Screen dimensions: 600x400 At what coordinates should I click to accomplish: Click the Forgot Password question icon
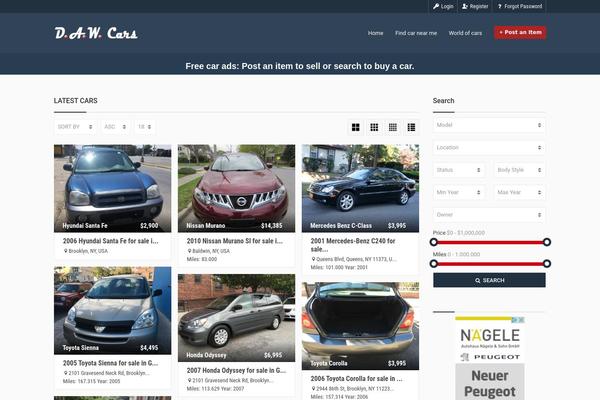click(499, 6)
